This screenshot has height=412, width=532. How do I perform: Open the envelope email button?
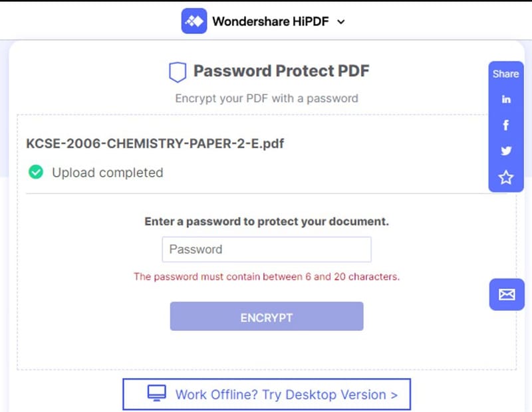tap(507, 294)
